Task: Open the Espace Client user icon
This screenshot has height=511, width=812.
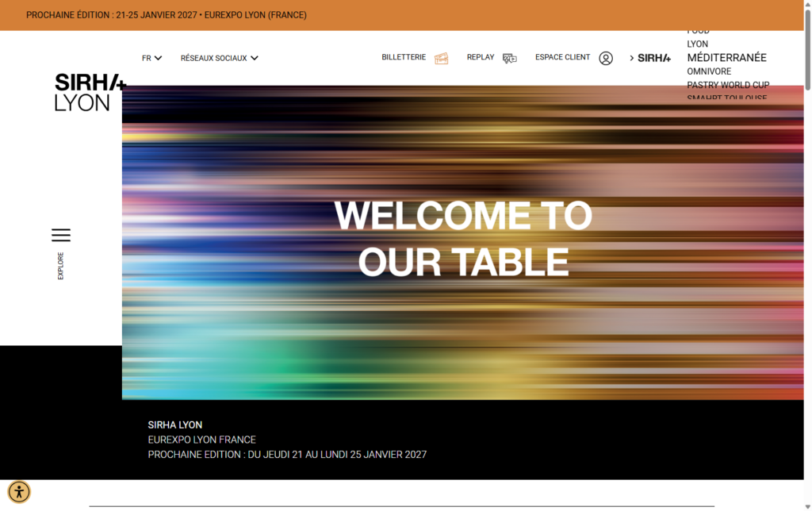Action: 606,58
